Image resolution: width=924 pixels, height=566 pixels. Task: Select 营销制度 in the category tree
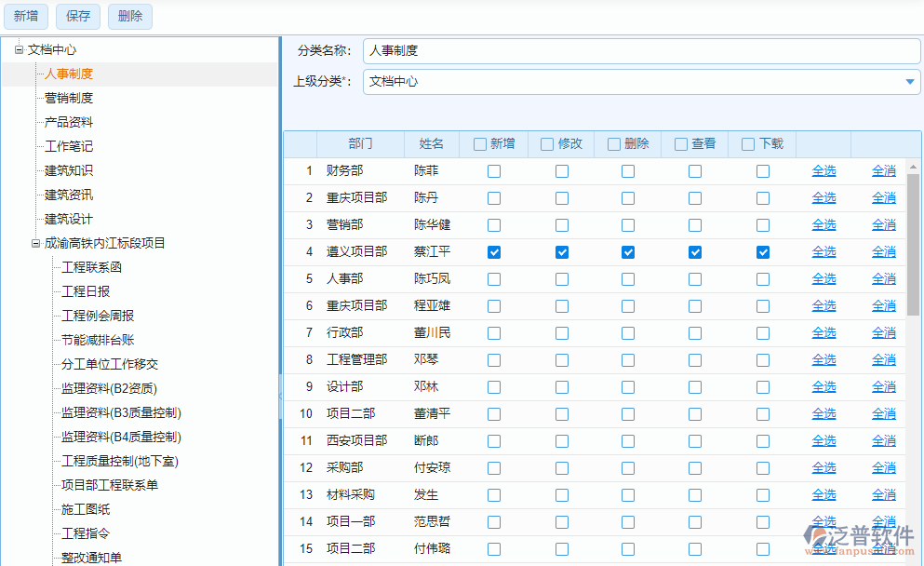[x=69, y=98]
